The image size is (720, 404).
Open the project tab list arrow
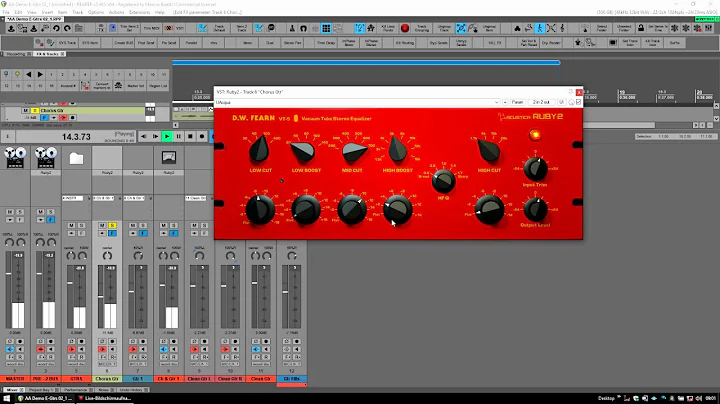pyautogui.click(x=3, y=19)
